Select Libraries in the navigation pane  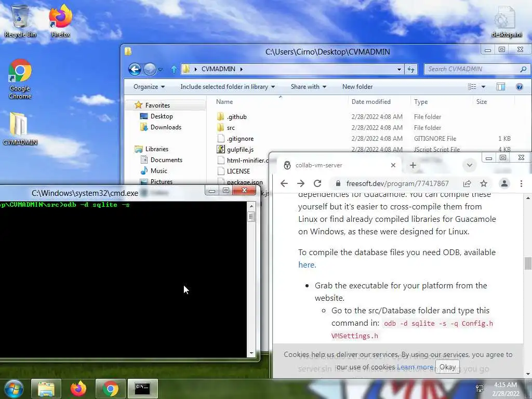tap(156, 149)
